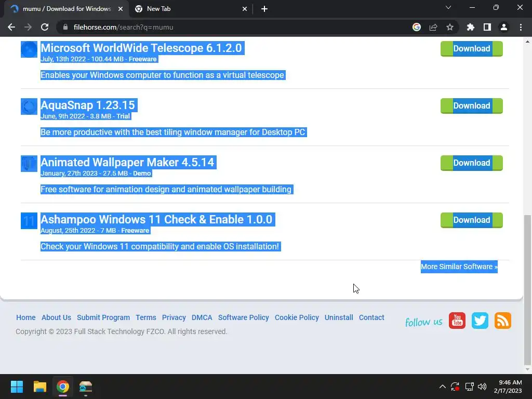Open the YouTube follow icon
532x399 pixels.
click(457, 321)
